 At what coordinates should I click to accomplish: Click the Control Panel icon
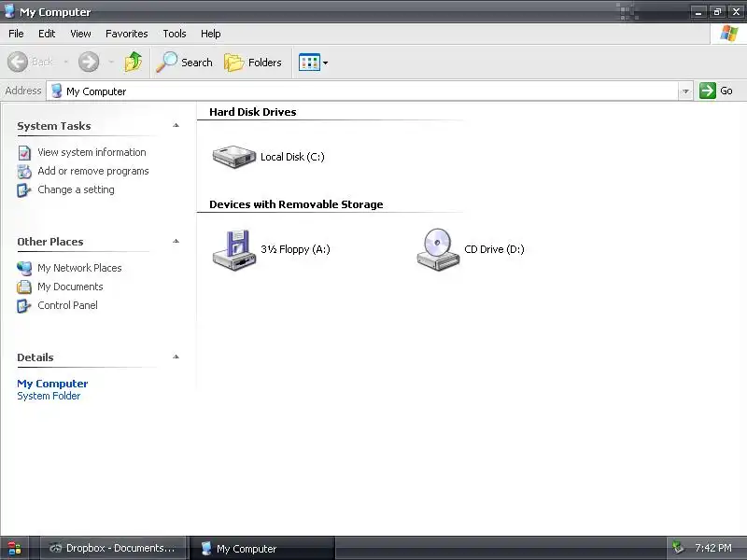pyautogui.click(x=24, y=306)
